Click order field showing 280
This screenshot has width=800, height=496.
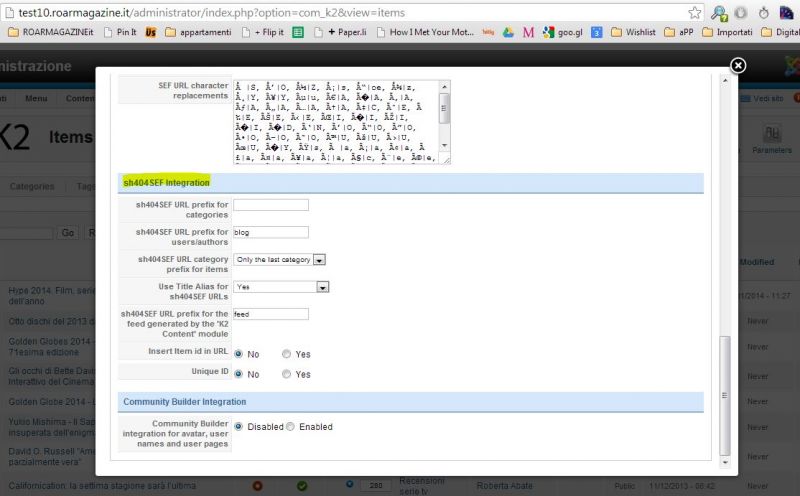click(x=376, y=485)
